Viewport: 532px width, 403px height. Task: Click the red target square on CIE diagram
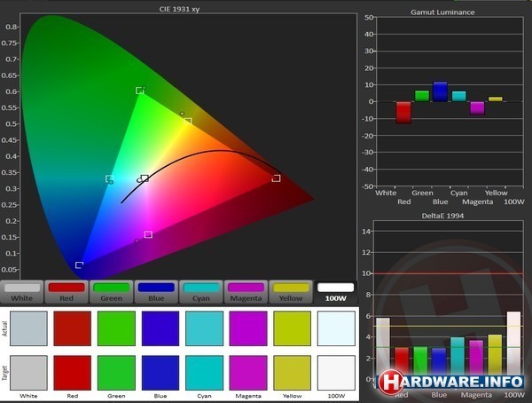(276, 178)
